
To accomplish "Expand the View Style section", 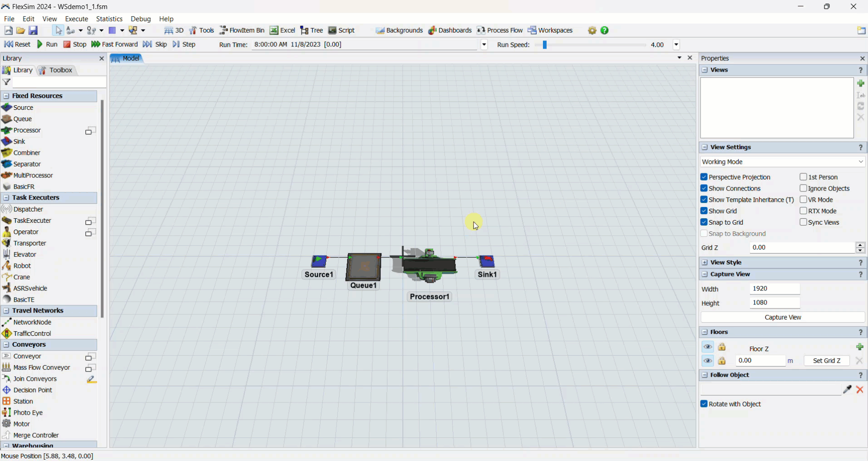I will tap(705, 263).
